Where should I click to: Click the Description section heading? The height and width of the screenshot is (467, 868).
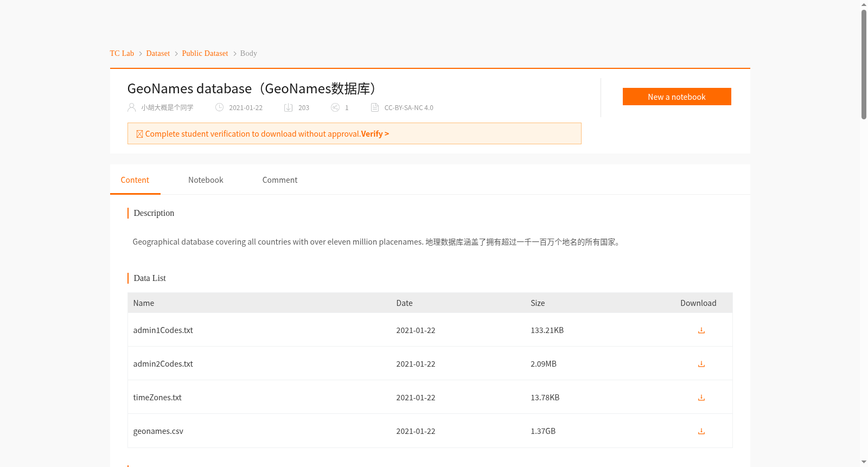[x=154, y=213]
